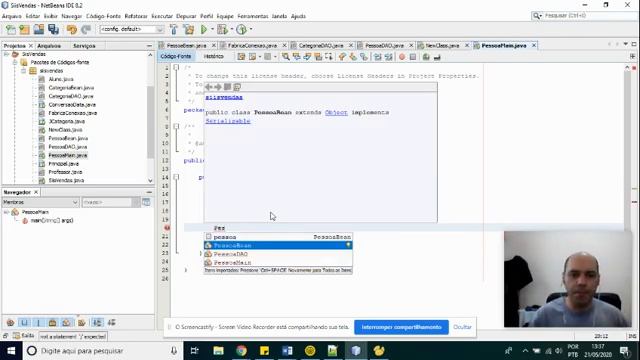
Task: Toggle show fields button in Navigator
Action: click(24, 323)
